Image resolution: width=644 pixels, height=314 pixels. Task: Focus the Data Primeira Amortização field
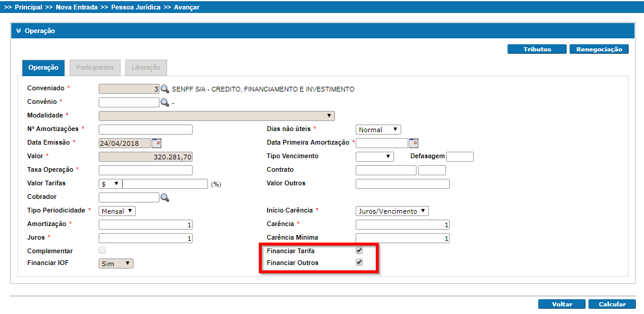pos(382,143)
